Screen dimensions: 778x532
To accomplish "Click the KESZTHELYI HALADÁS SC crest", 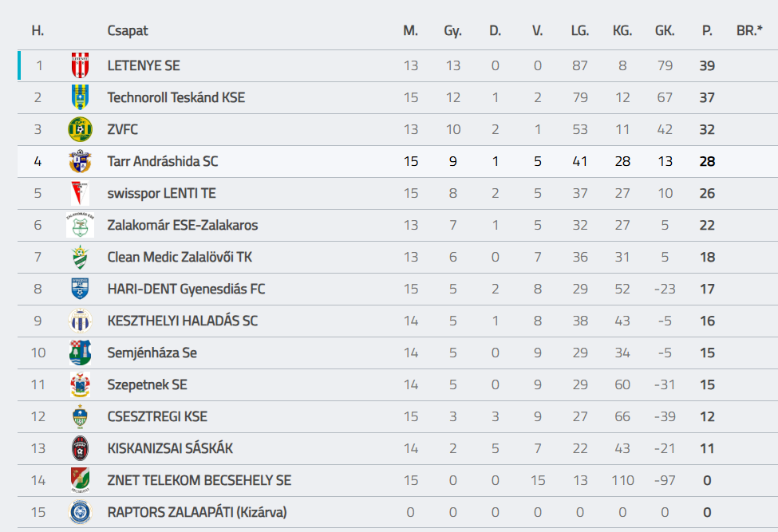I will pos(80,321).
